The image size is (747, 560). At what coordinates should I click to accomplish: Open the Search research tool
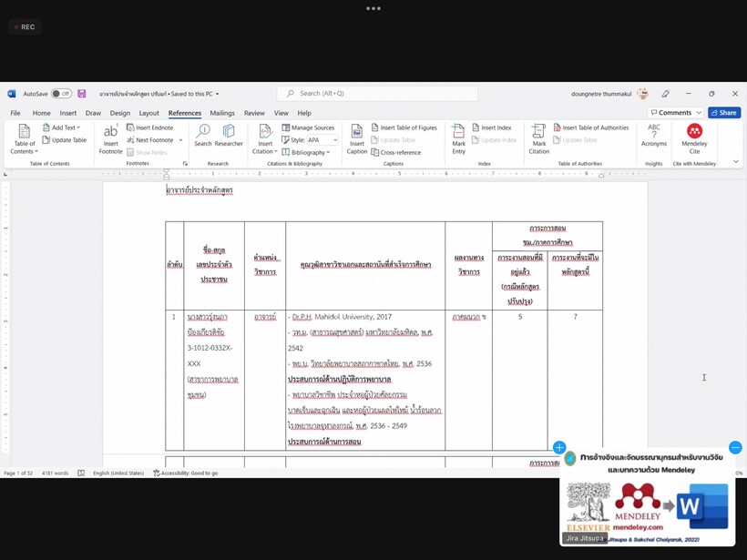click(x=203, y=136)
